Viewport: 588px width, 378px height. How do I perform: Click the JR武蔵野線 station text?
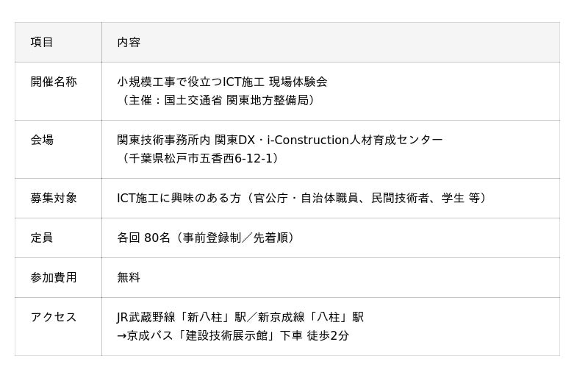click(x=147, y=317)
